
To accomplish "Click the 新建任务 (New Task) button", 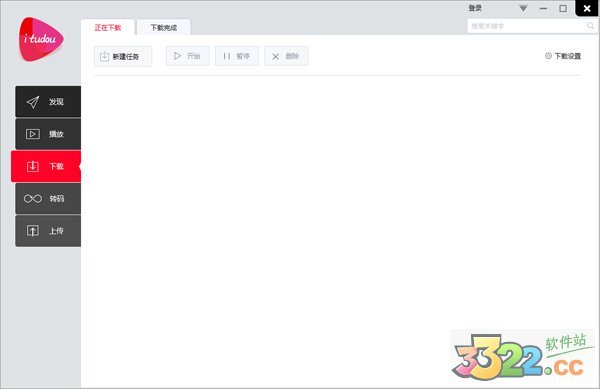I will pyautogui.click(x=123, y=56).
